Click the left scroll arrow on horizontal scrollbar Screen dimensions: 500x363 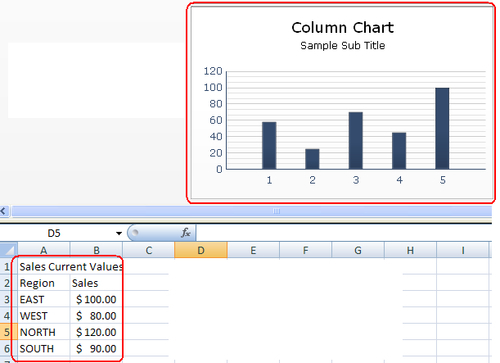(x=4, y=211)
